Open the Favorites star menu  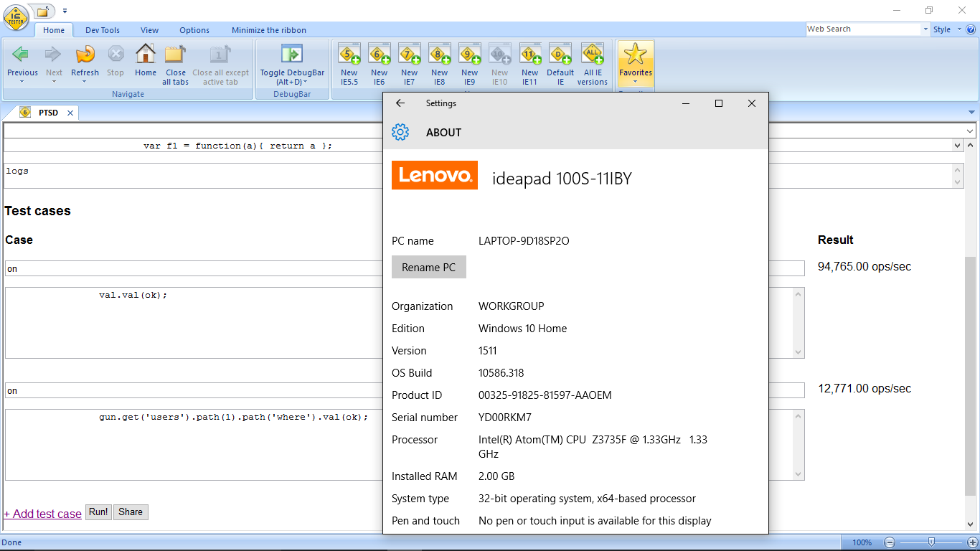tap(636, 63)
